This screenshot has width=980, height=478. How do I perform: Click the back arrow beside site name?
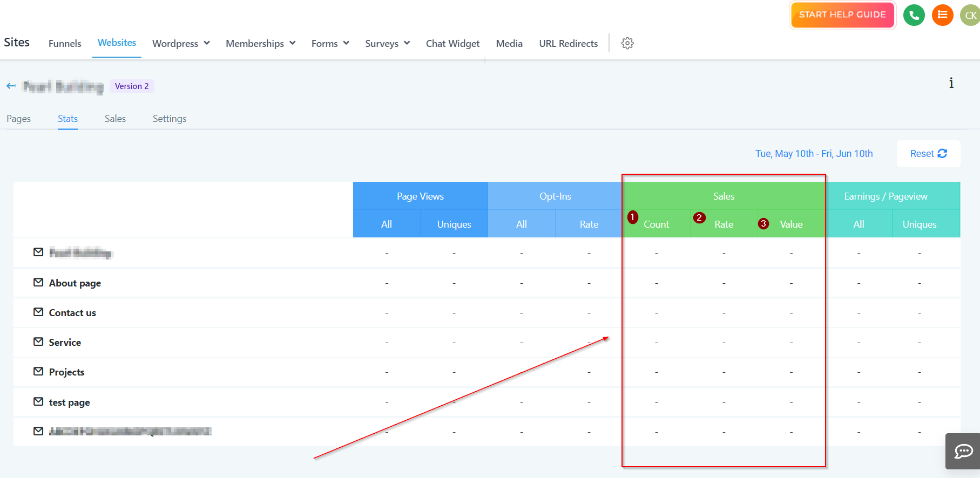(11, 86)
